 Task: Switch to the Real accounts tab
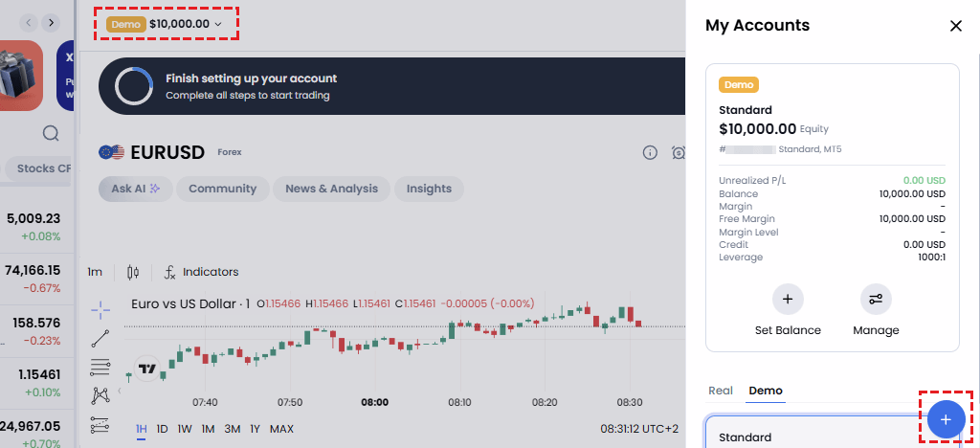(x=721, y=391)
